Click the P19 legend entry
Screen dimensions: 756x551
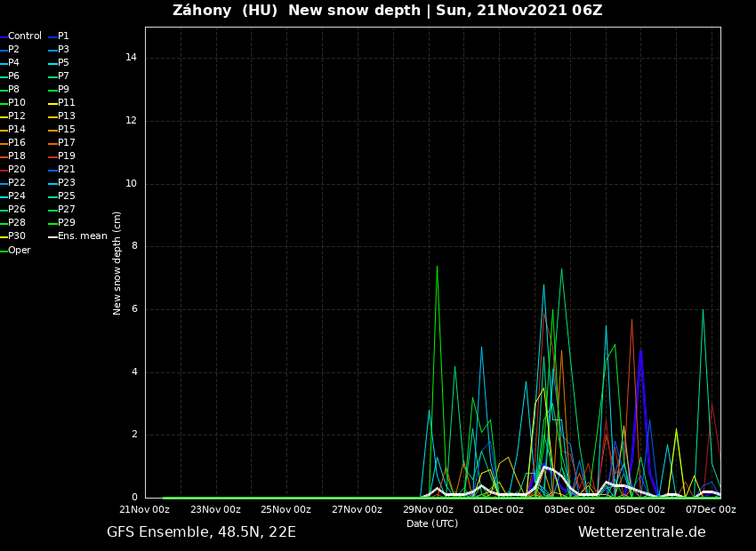[67, 156]
